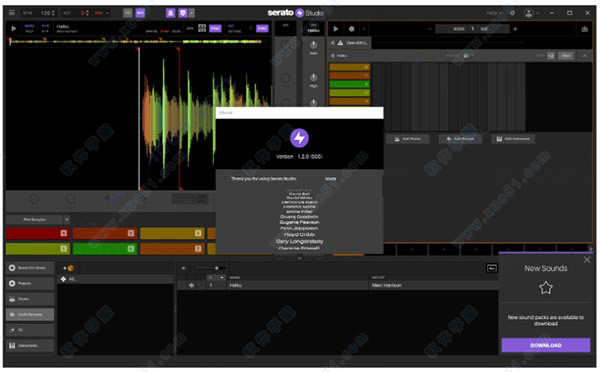Screen dimensions: 600x372
Task: Select the green pad row in sequencer
Action: 350,84
